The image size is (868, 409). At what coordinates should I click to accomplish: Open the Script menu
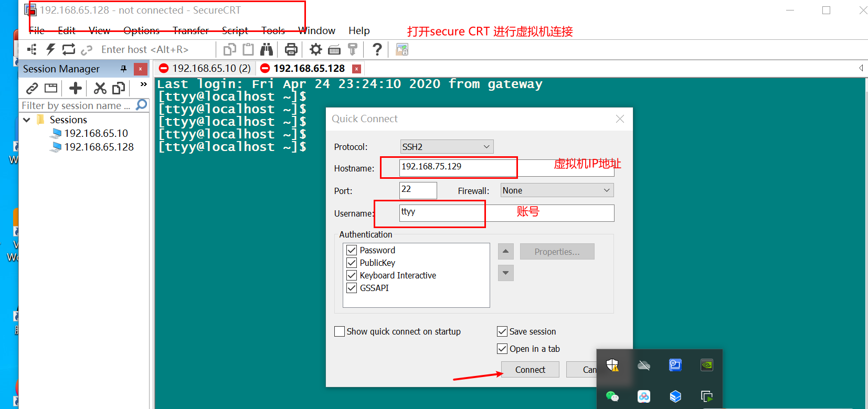pyautogui.click(x=235, y=30)
